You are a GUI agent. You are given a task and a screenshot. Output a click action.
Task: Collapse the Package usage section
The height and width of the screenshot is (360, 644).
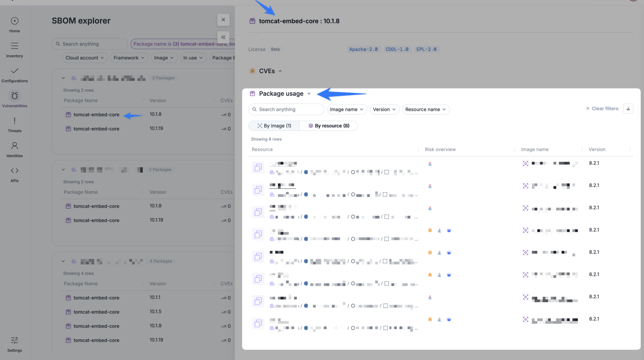pos(309,94)
